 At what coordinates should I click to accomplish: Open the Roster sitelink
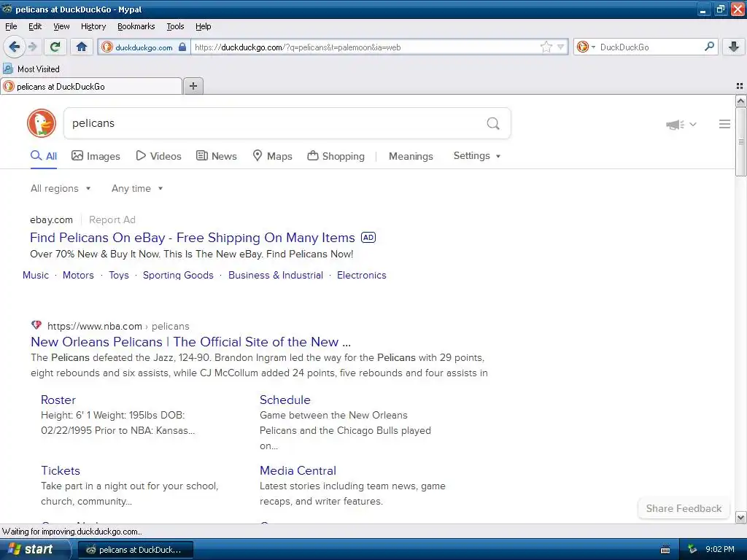[x=58, y=400]
